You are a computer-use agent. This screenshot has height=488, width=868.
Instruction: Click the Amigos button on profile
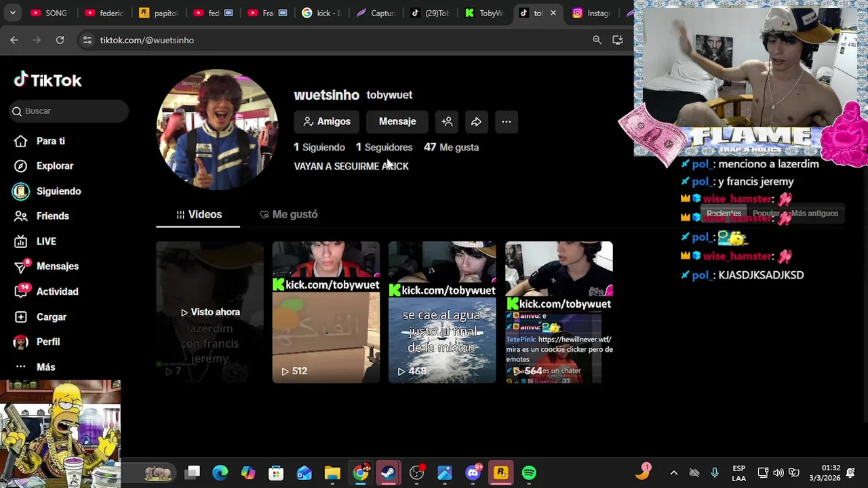[x=327, y=121]
